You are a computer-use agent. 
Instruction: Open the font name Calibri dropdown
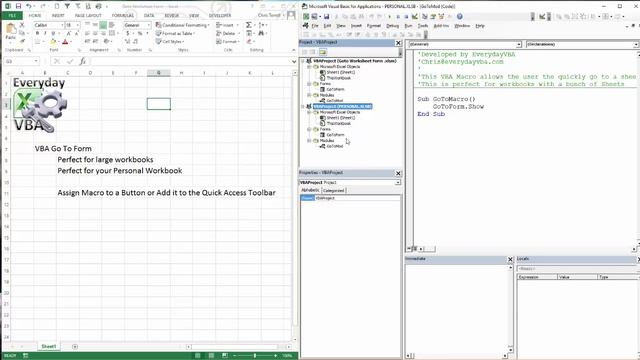[62, 25]
